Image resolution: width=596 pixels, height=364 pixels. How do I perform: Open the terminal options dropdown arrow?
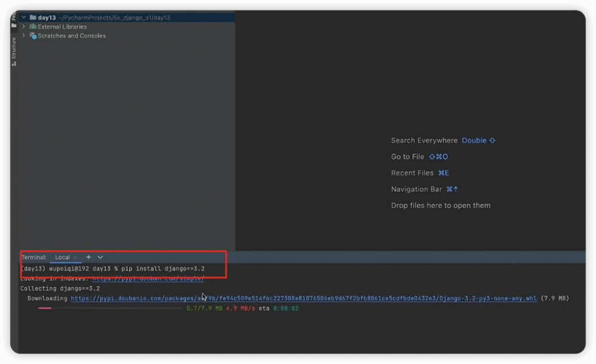point(100,257)
